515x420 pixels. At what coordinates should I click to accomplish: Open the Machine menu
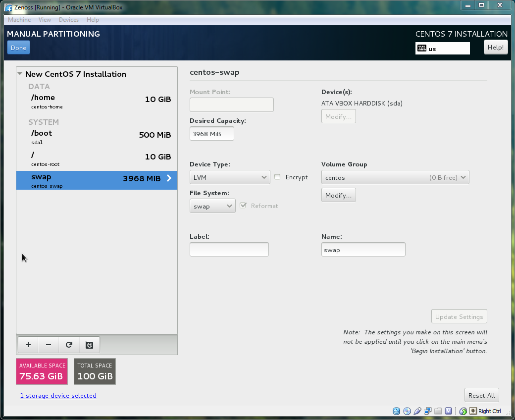(19, 20)
